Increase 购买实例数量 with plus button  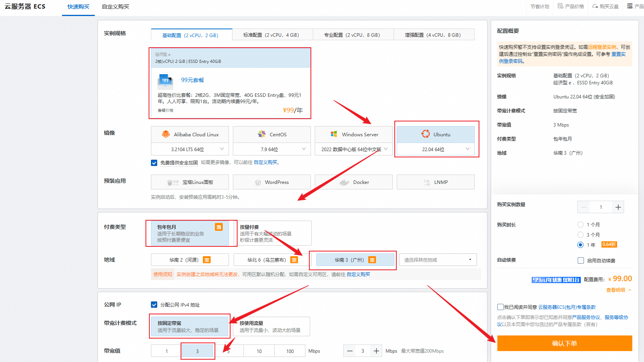[618, 207]
